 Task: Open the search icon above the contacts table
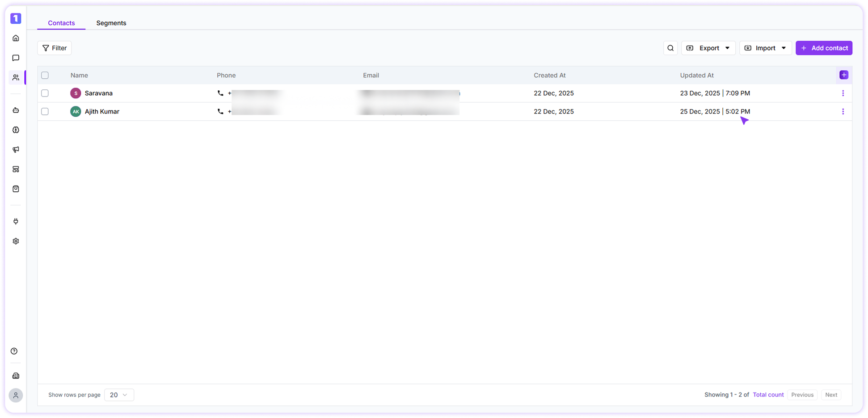pos(670,48)
